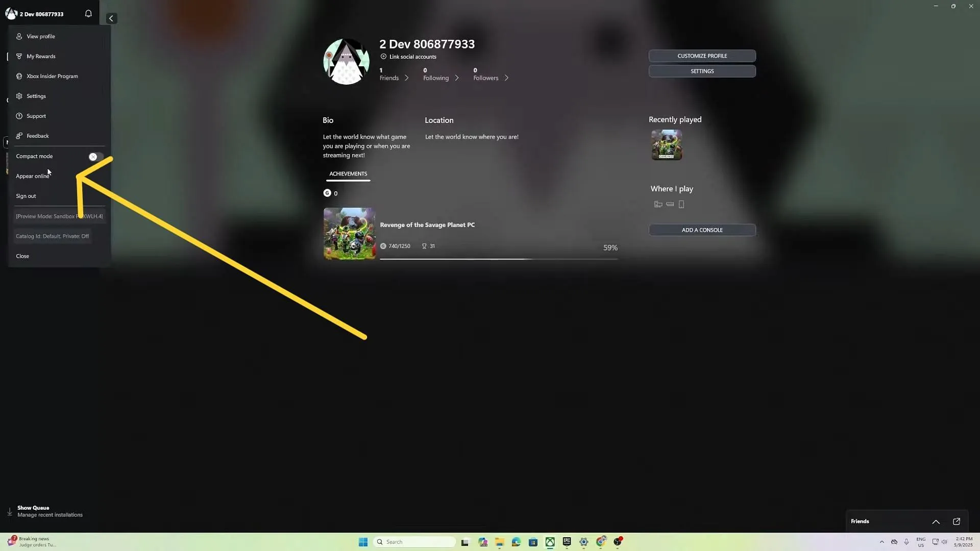Open Revenge of the Savage Planet PC title

click(x=427, y=225)
